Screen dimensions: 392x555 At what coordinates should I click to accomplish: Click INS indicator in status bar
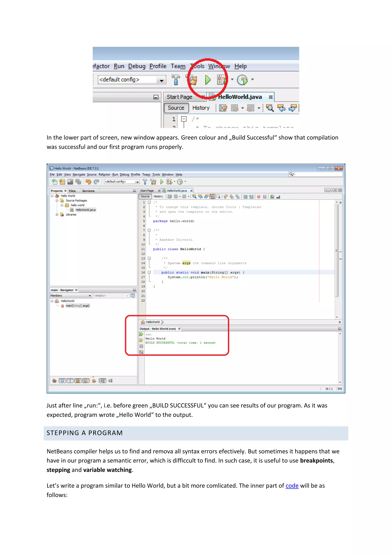(340, 389)
